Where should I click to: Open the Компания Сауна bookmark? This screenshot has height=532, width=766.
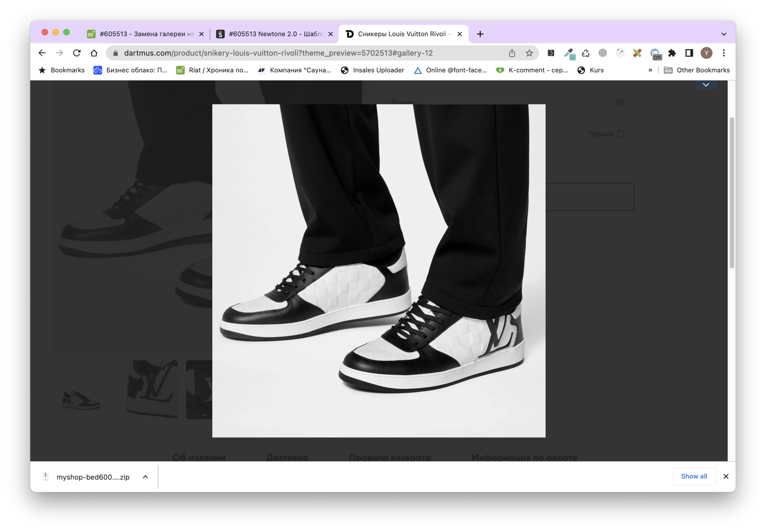tap(294, 70)
